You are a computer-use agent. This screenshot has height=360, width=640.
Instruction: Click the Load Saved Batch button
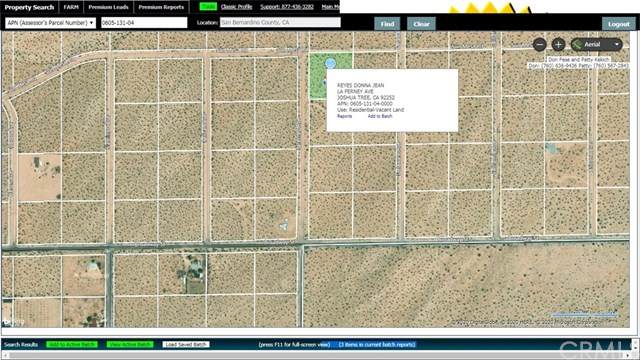click(x=186, y=344)
